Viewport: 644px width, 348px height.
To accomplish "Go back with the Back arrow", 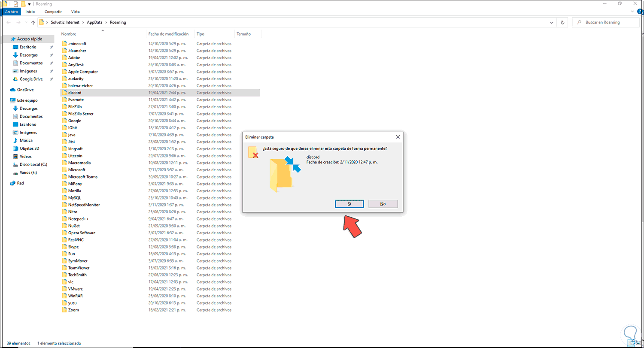I will pos(9,22).
